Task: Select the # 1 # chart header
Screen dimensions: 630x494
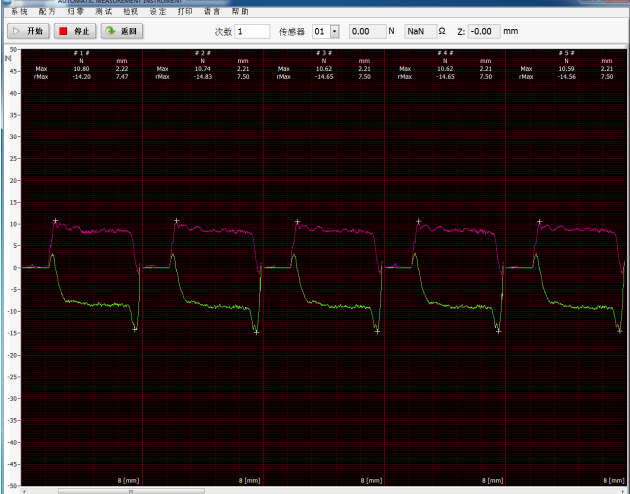Action: 82,53
